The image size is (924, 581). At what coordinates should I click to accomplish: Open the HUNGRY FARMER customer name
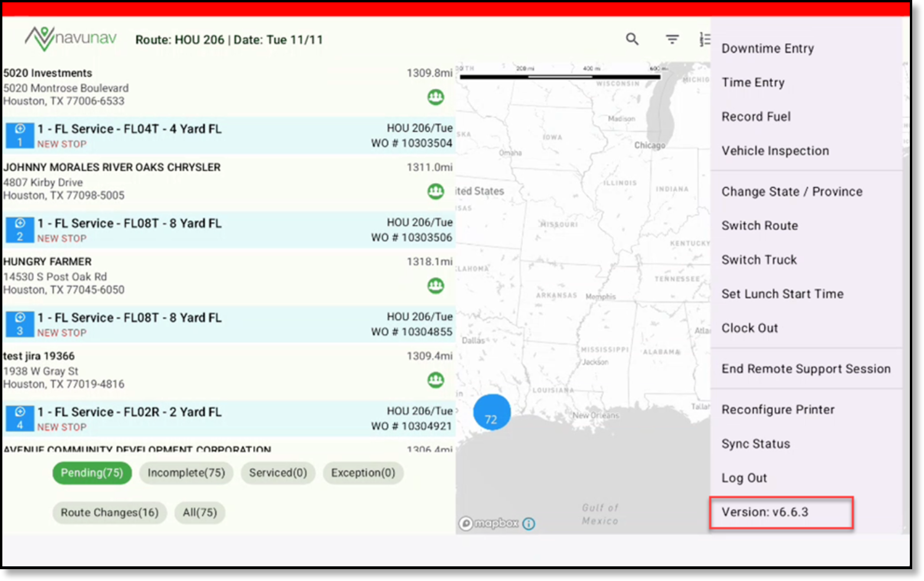tap(48, 262)
